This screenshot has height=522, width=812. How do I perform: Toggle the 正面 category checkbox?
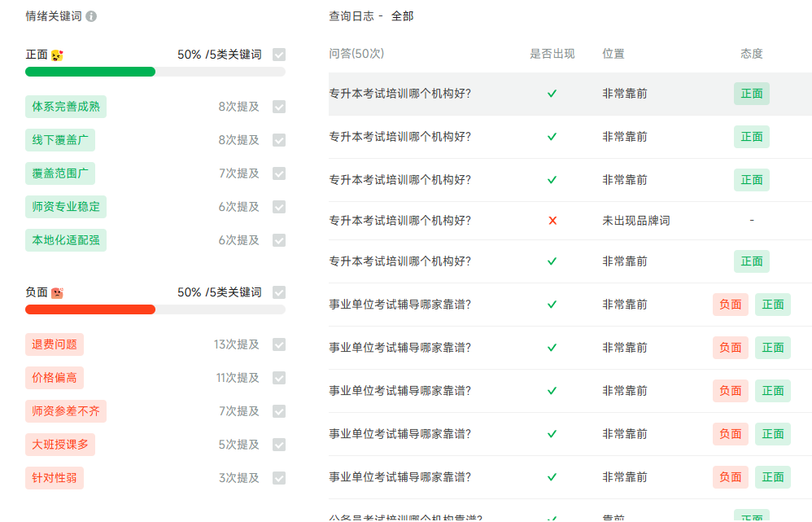[279, 55]
